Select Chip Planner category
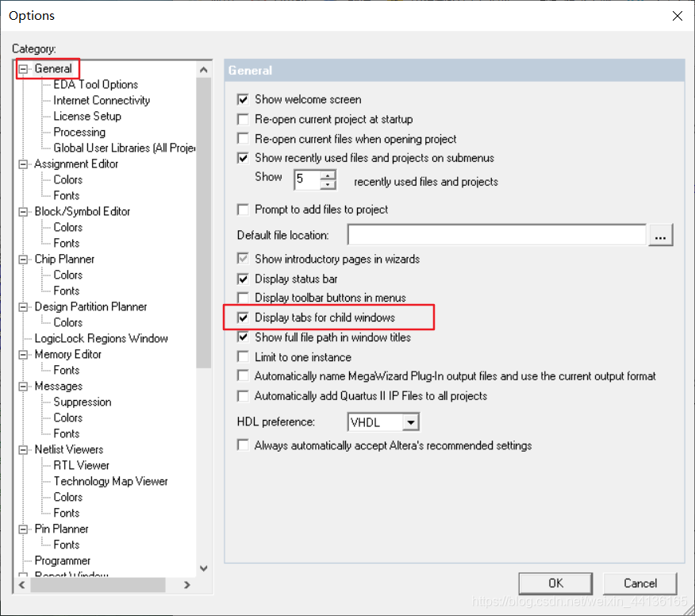Image resolution: width=695 pixels, height=616 pixels. point(64,260)
